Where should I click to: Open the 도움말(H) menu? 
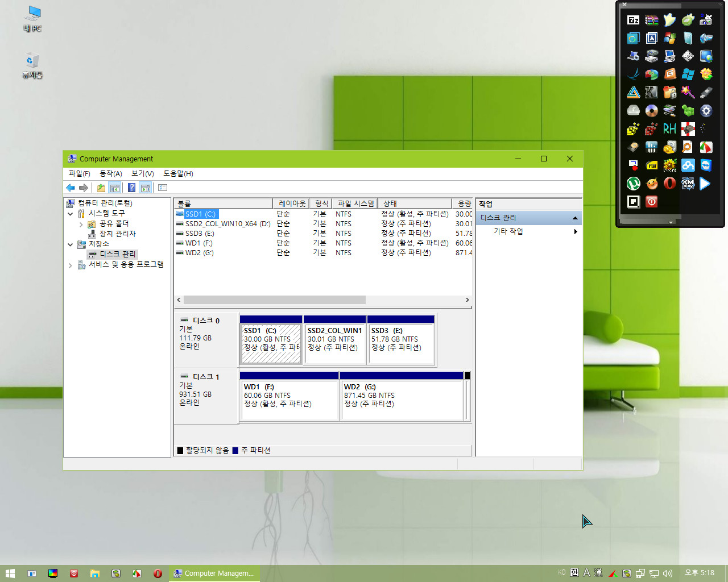(x=179, y=173)
